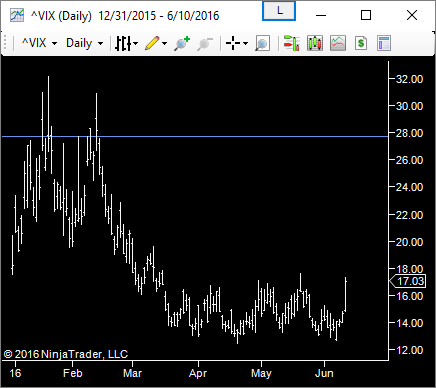Click the 24.00 price axis label
436x388 pixels.
pos(409,187)
